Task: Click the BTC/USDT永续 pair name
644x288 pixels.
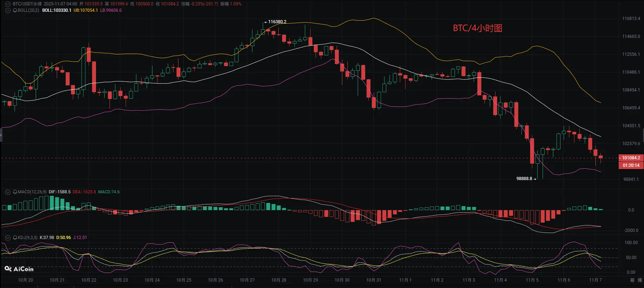Action: point(27,4)
